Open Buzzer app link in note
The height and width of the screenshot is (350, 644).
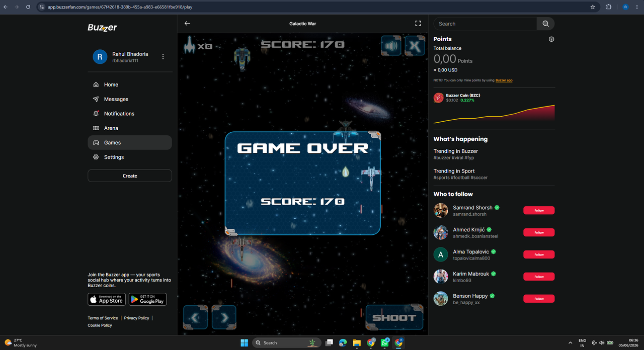point(504,80)
